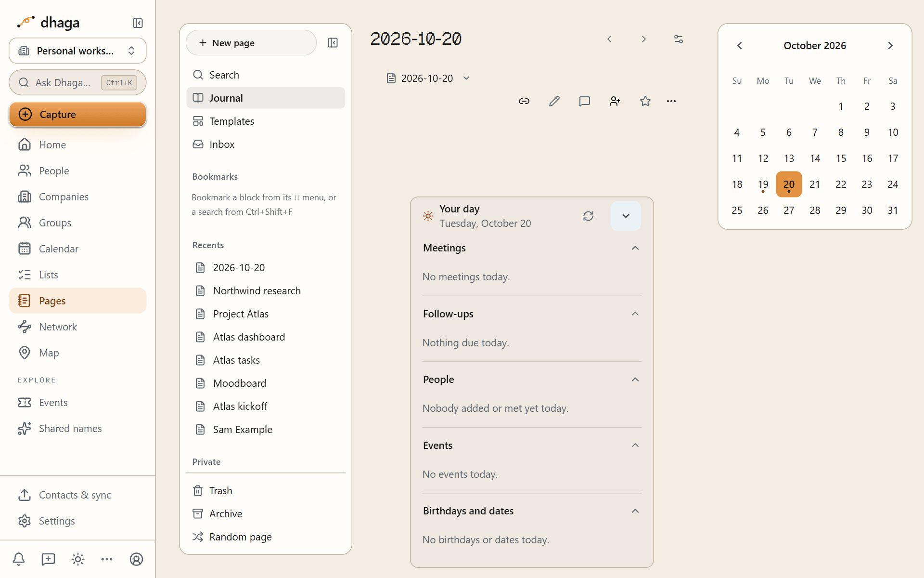Create a New page
This screenshot has height=578, width=924.
(x=251, y=43)
